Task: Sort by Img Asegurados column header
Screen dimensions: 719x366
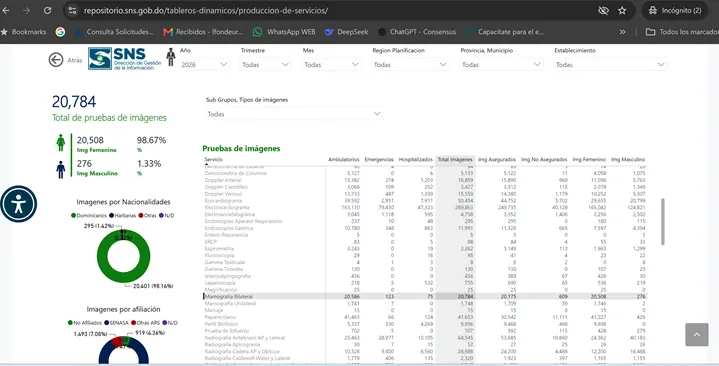Action: 497,160
